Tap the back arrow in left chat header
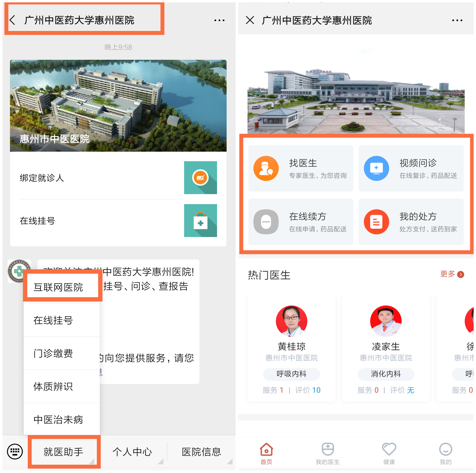This screenshot has width=476, height=473. (x=12, y=20)
